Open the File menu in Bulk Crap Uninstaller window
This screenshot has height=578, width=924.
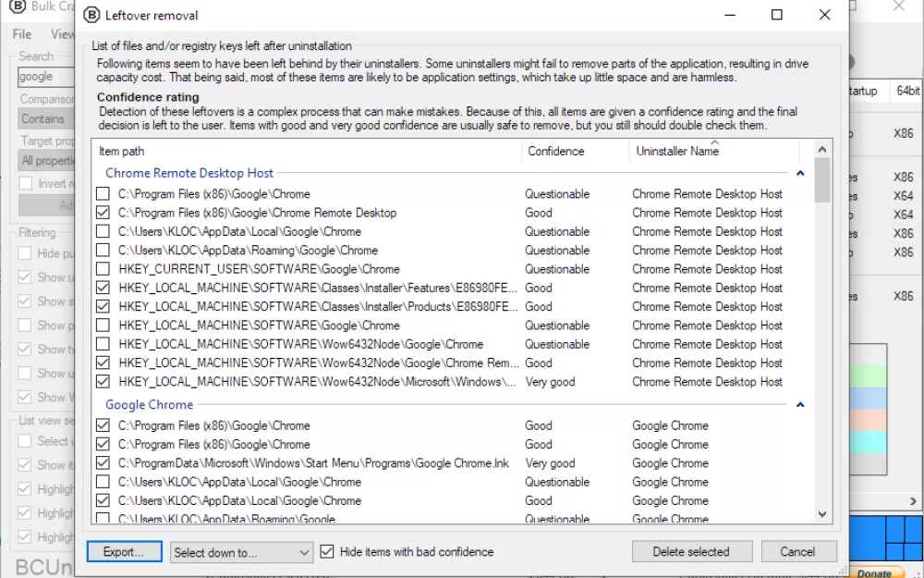point(22,34)
